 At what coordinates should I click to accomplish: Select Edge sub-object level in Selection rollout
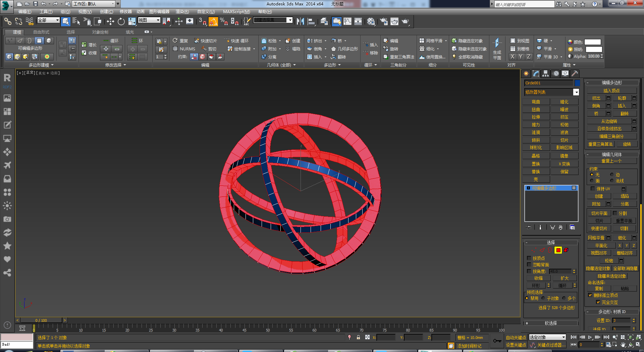[x=542, y=250]
